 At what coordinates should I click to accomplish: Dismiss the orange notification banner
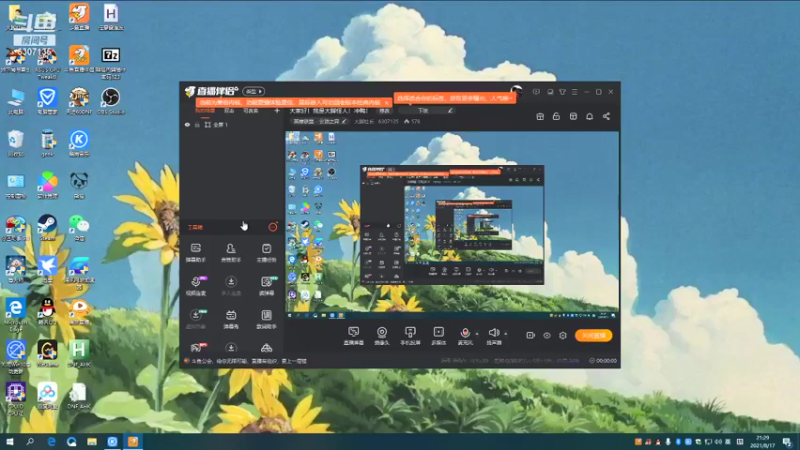pyautogui.click(x=387, y=102)
